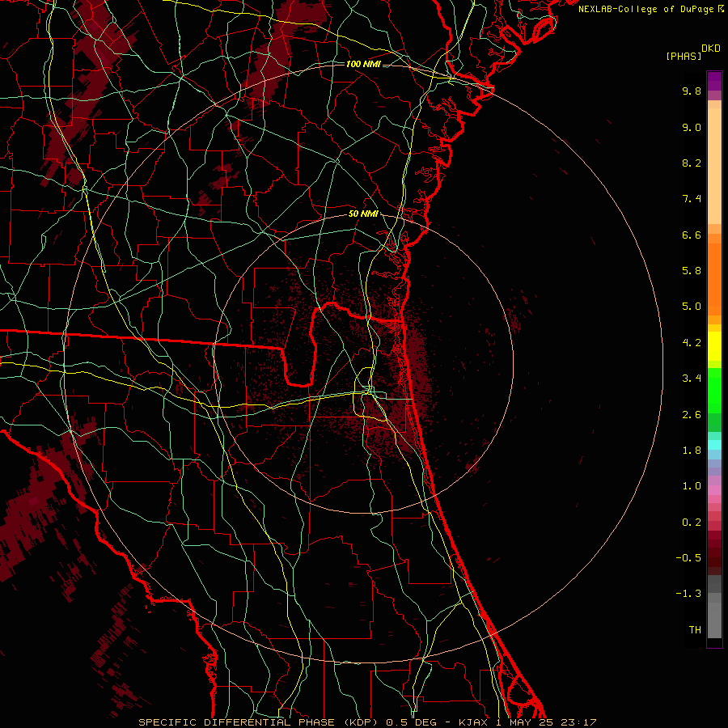The image size is (728, 728).
Task: Click the 5.8 value on the color scale
Action: (x=692, y=271)
